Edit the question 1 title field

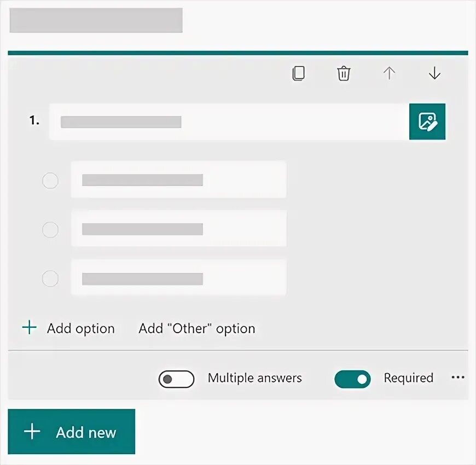click(229, 121)
